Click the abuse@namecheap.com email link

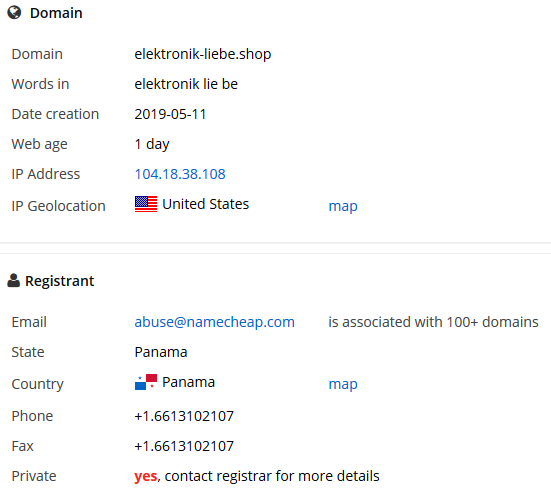click(x=214, y=322)
